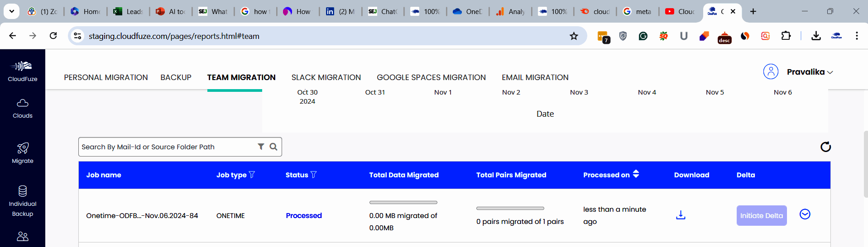Click the filter funnel in search box
This screenshot has height=247, width=868.
click(261, 147)
